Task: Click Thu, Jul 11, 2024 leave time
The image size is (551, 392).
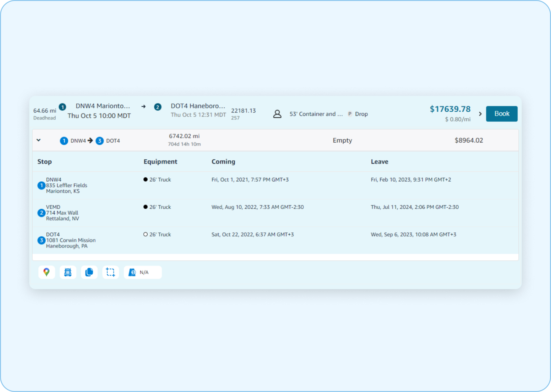Action: pos(415,207)
